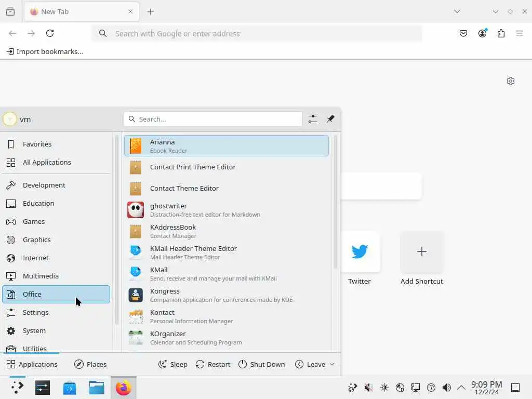The height and width of the screenshot is (399, 532).
Task: Select the Education category
Action: coord(56,203)
